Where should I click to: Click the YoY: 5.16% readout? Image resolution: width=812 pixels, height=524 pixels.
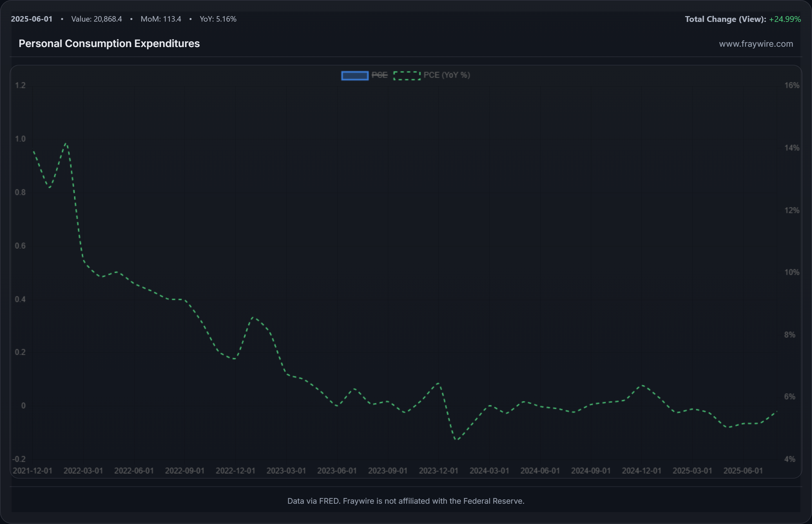coord(218,19)
